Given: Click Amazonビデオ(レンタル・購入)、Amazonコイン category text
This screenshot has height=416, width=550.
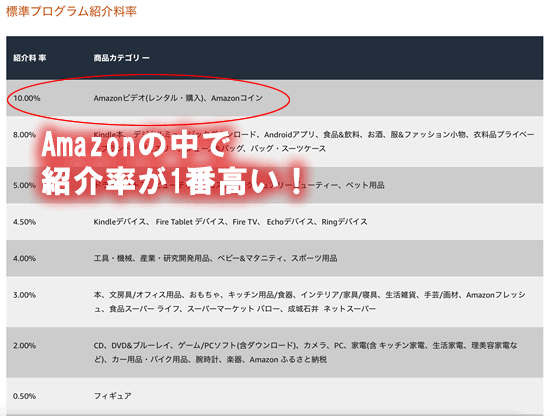Looking at the screenshot, I should 178,98.
